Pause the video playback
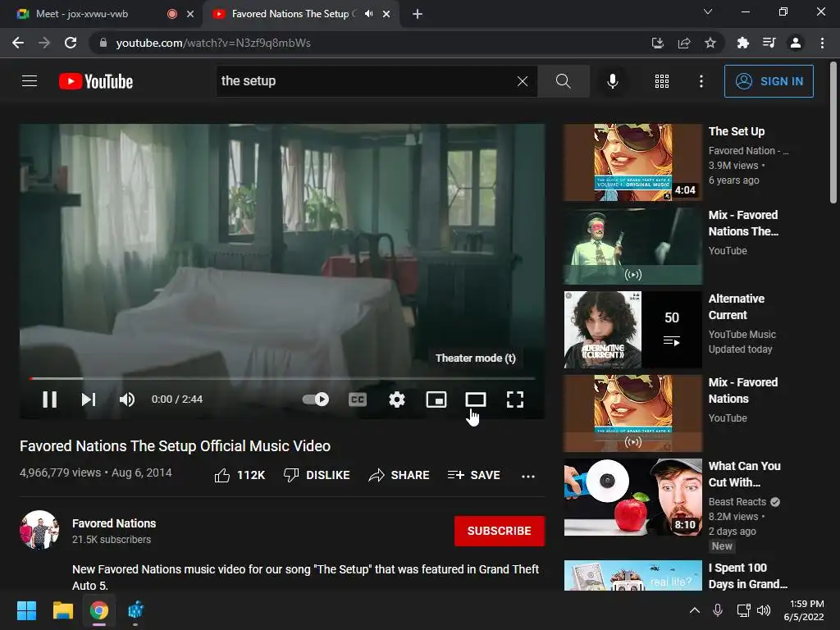Image resolution: width=840 pixels, height=630 pixels. (x=49, y=399)
